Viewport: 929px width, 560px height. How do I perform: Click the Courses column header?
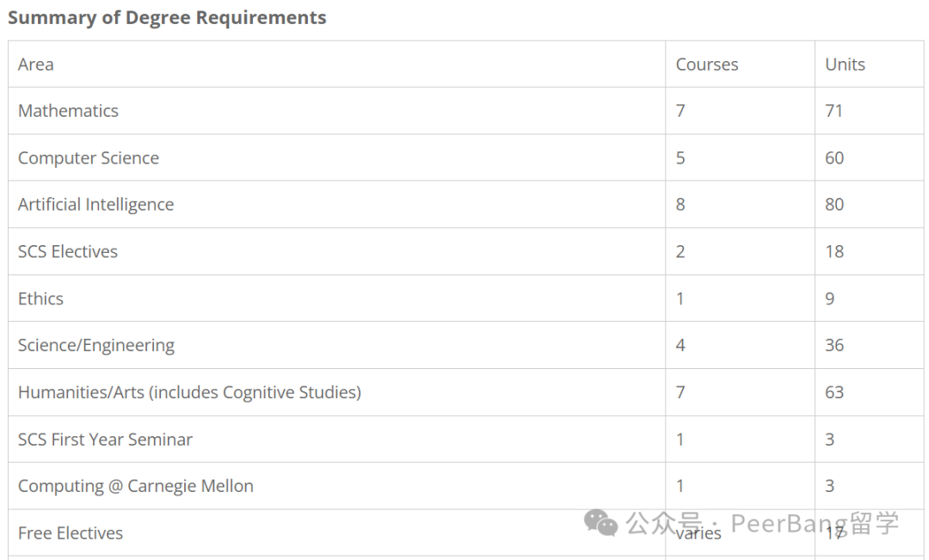tap(707, 64)
